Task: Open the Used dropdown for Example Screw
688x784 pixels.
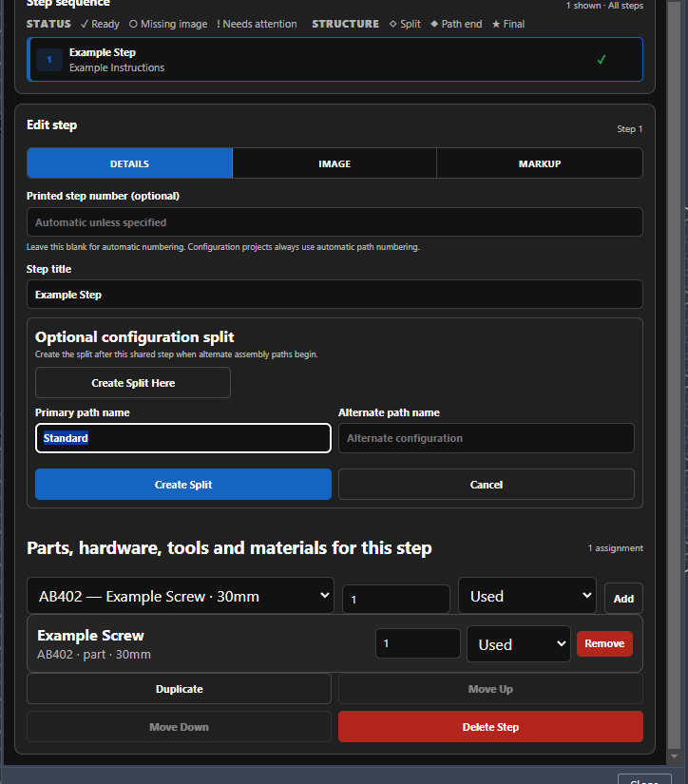Action: tap(519, 644)
